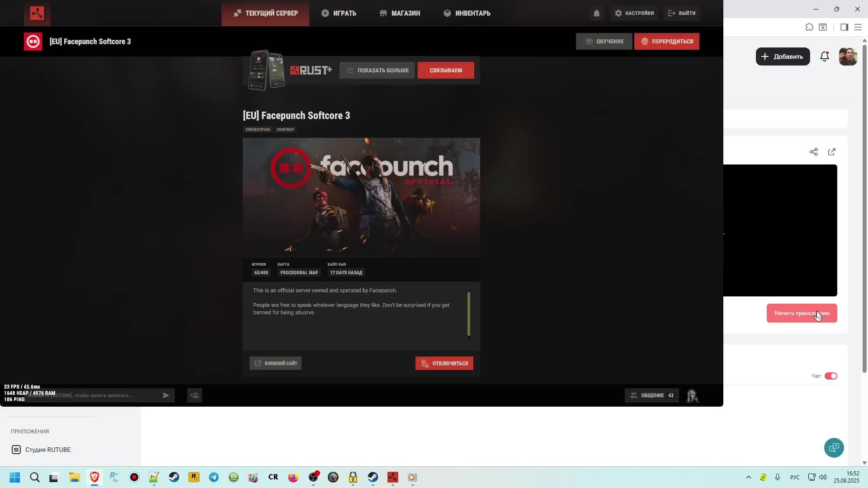Viewport: 868px width, 488px height.
Task: Click the green description scrollbar
Action: pyautogui.click(x=468, y=314)
